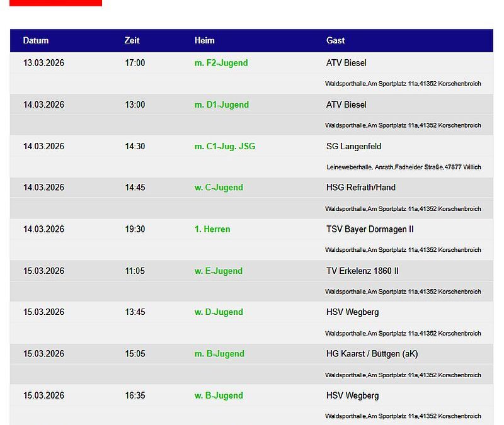Select the HG Kaarst / Büttgen (aK) entry
Viewport: 504px width, 425px height.
pos(372,354)
